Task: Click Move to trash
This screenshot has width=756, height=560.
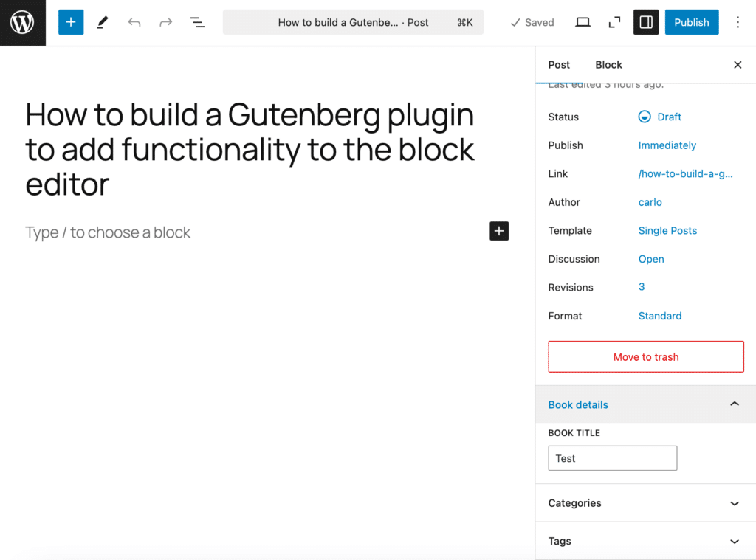Action: (645, 356)
